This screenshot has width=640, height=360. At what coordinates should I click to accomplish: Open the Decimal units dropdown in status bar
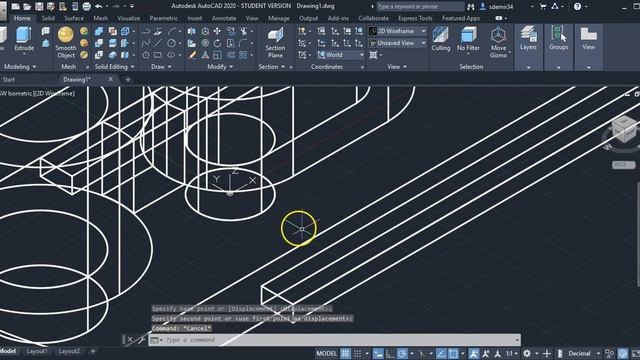point(584,353)
